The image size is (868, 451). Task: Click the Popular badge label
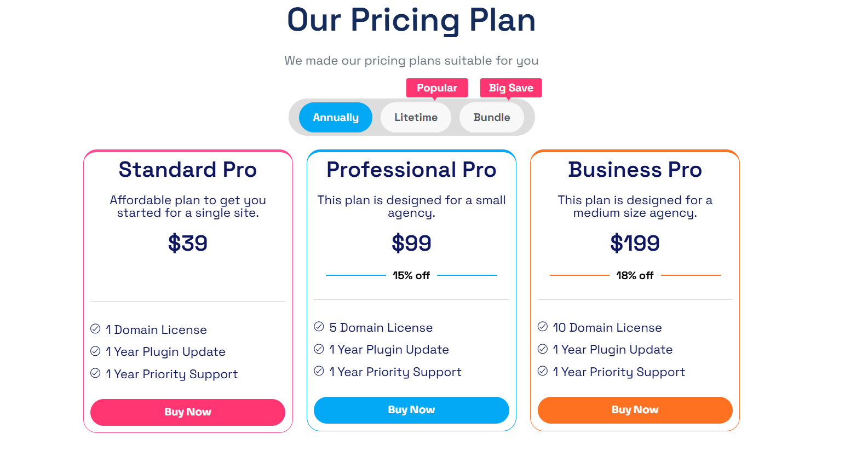[x=436, y=88]
